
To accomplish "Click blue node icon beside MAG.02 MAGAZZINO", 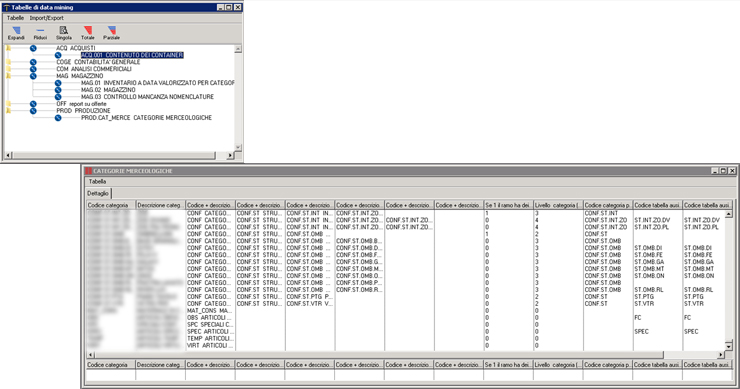I will click(58, 90).
